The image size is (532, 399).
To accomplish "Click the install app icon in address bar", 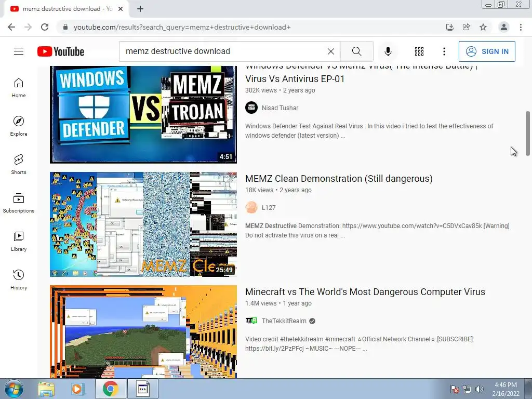I will (x=449, y=27).
